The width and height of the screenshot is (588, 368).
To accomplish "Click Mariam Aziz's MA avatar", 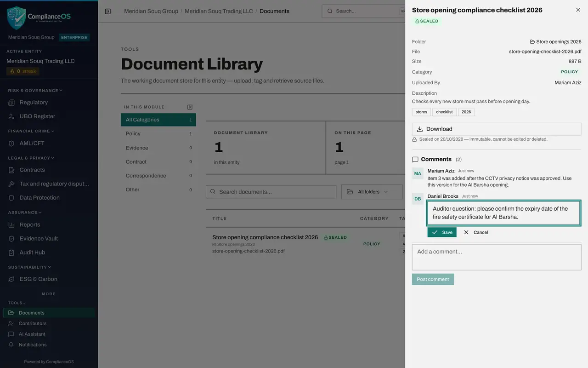I will tap(418, 173).
